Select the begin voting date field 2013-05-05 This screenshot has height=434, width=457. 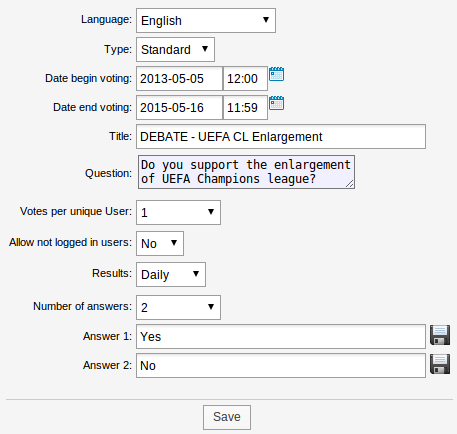click(179, 79)
